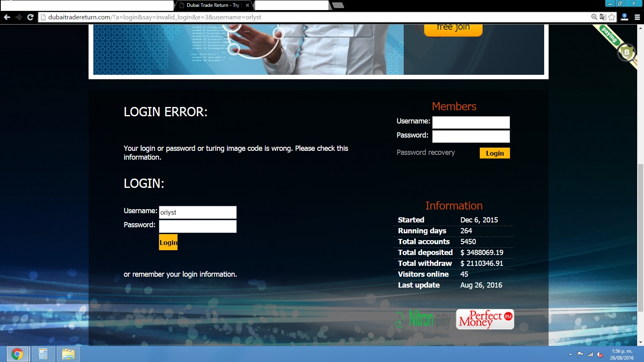Click the Members Username input field
This screenshot has width=644, height=362.
coord(471,122)
